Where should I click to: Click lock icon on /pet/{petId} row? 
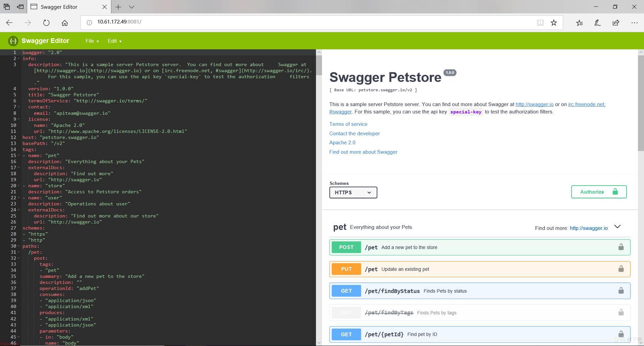[x=621, y=334]
